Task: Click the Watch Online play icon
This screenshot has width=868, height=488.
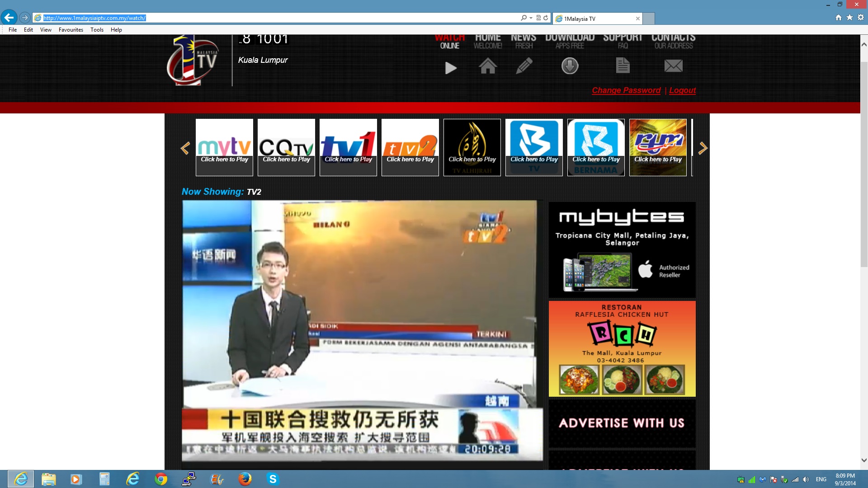Action: click(451, 68)
